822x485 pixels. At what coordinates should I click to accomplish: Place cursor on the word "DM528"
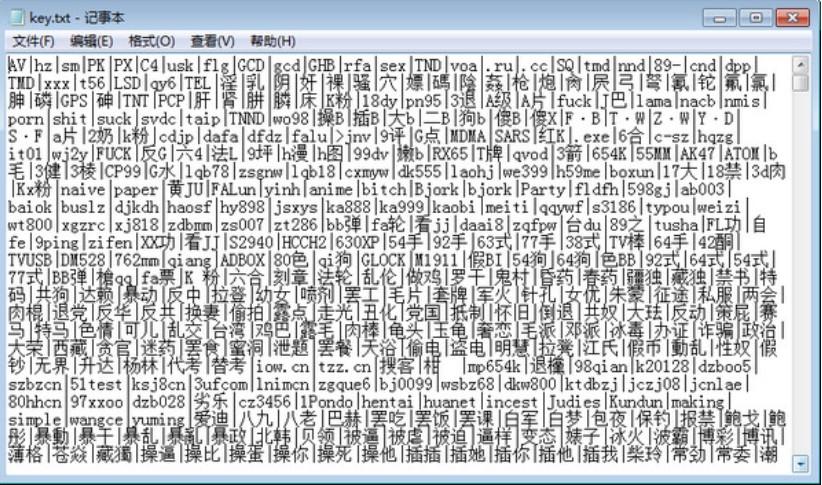tap(82, 260)
